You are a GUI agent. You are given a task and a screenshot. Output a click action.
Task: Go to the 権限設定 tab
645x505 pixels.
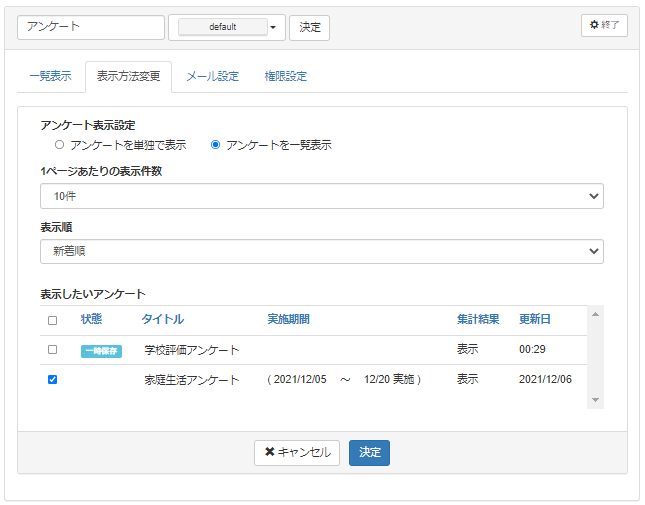(285, 76)
